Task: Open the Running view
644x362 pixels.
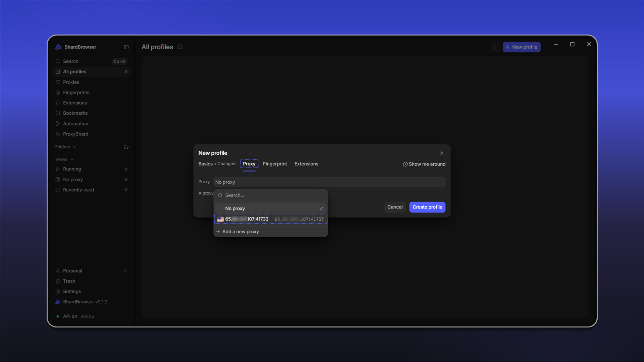Action: coord(91,169)
